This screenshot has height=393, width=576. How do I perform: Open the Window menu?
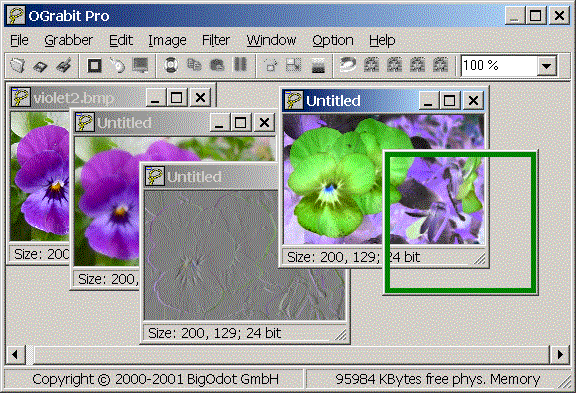coord(271,40)
